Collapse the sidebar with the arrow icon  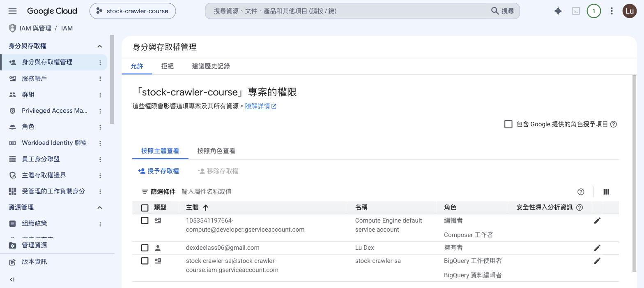[12, 279]
